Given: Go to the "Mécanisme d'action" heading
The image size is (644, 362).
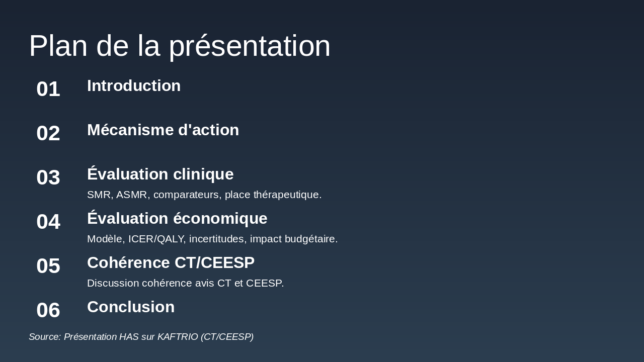Looking at the screenshot, I should 163,130.
